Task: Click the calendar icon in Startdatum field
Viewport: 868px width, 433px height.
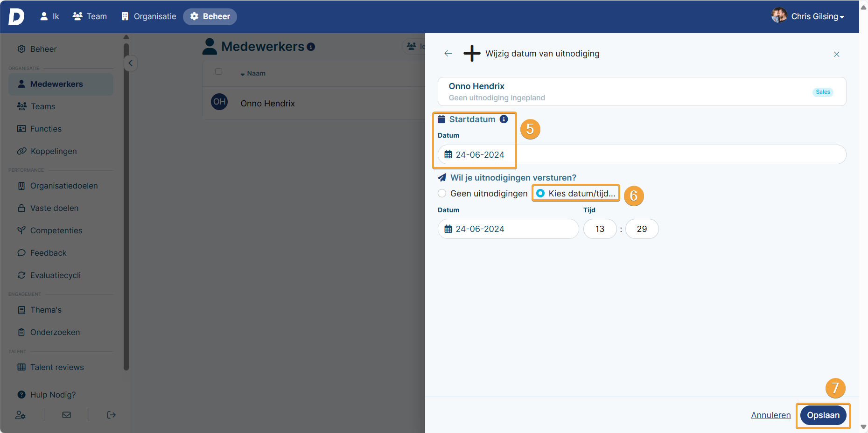Action: click(x=448, y=154)
